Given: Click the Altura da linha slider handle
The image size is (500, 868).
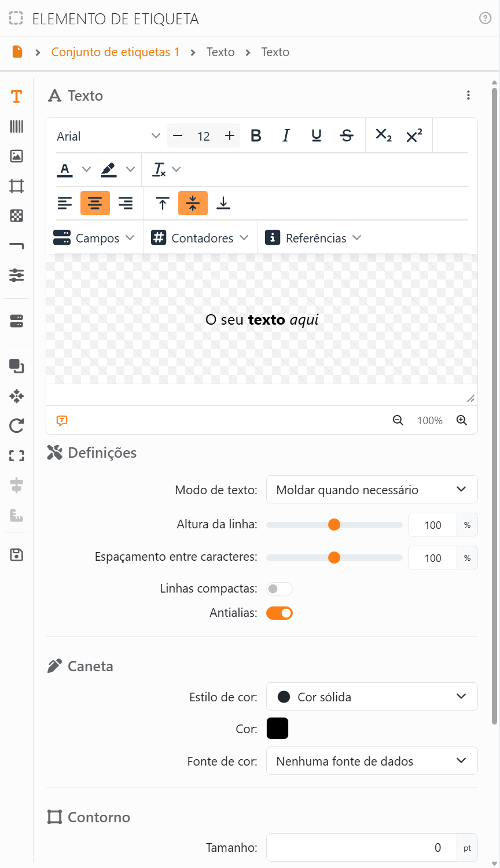Looking at the screenshot, I should click(334, 525).
